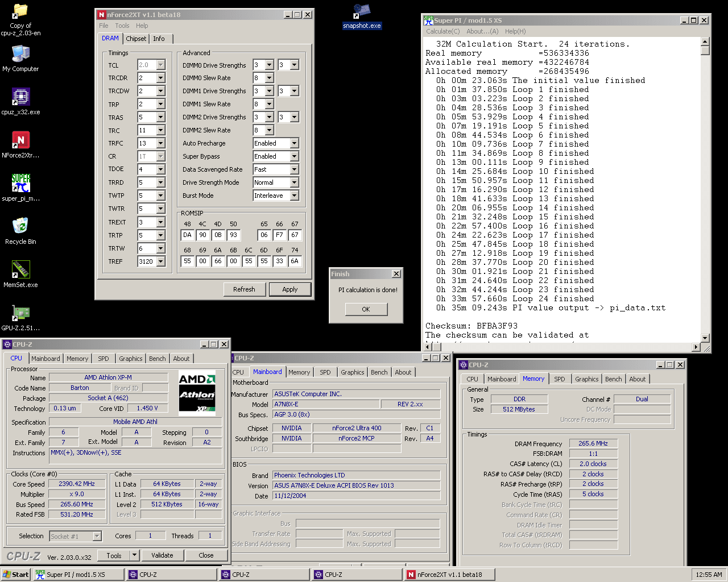The height and width of the screenshot is (582, 728).
Task: Open the TREF dropdown showing 3120
Action: (x=160, y=261)
